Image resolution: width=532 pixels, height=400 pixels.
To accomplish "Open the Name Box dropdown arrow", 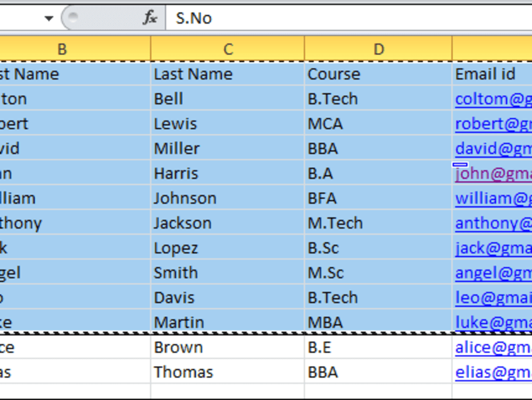I will click(49, 18).
